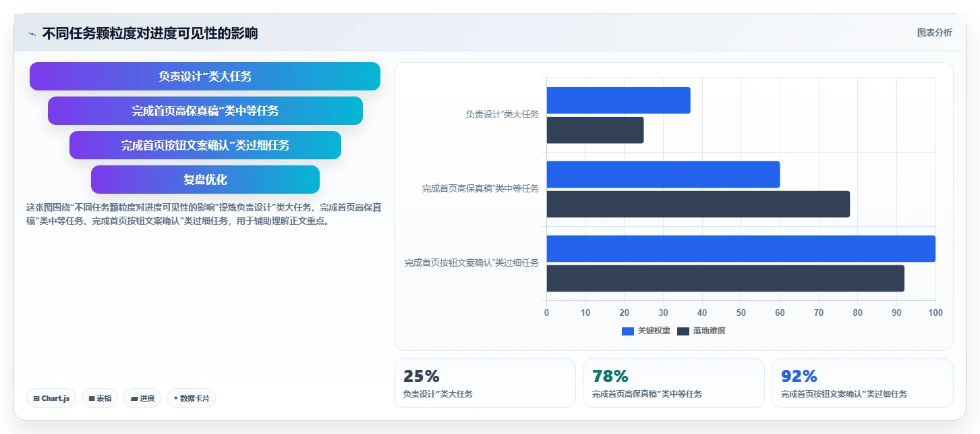This screenshot has height=434, width=980.
Task: Click y-axis label 完成首页按钮文案确认"类过细任务
Action: tap(471, 263)
